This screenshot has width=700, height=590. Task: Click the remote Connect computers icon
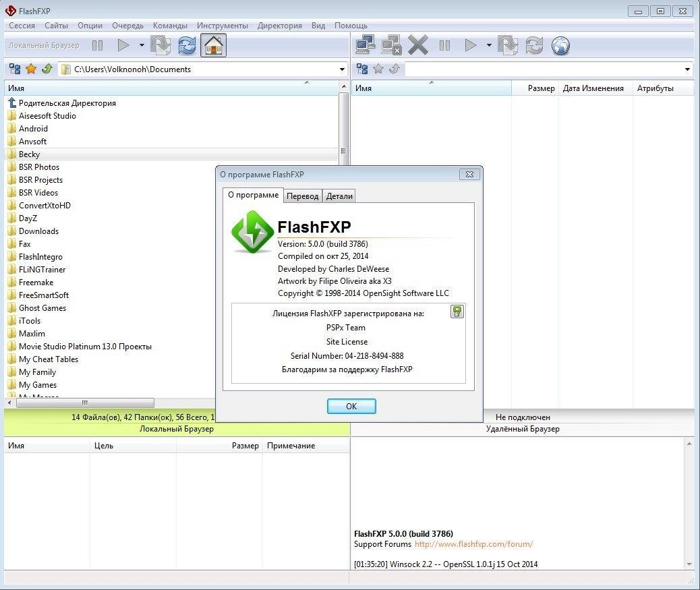[366, 45]
